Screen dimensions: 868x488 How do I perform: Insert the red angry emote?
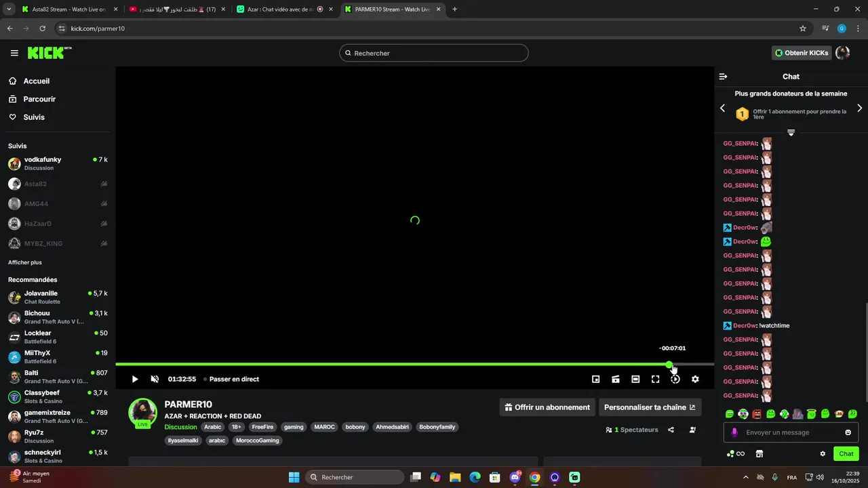(757, 413)
